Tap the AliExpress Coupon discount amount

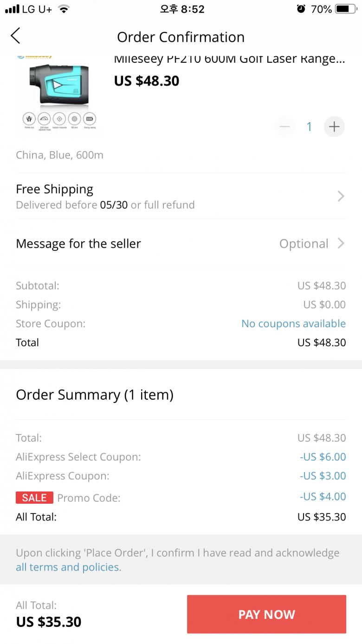[x=323, y=476]
